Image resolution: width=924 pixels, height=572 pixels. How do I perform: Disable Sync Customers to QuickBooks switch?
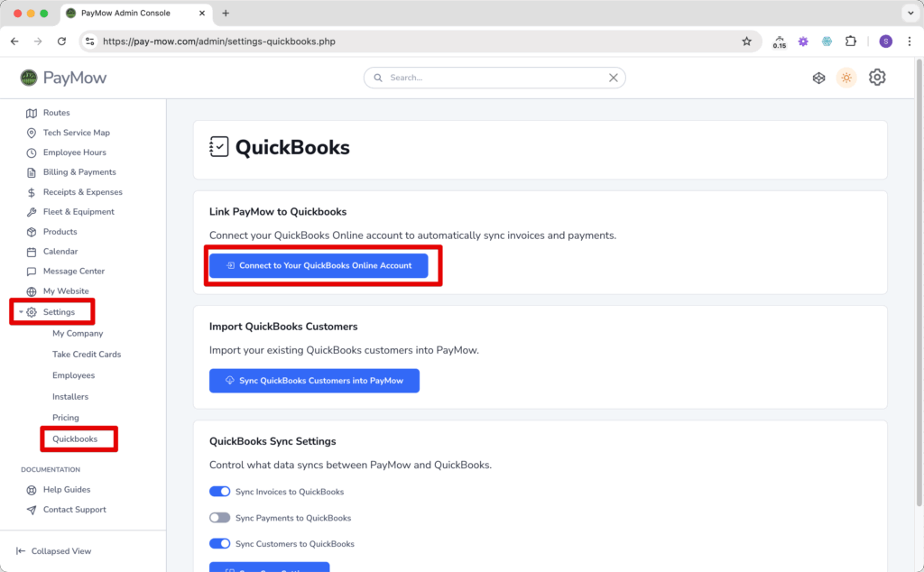tap(220, 544)
